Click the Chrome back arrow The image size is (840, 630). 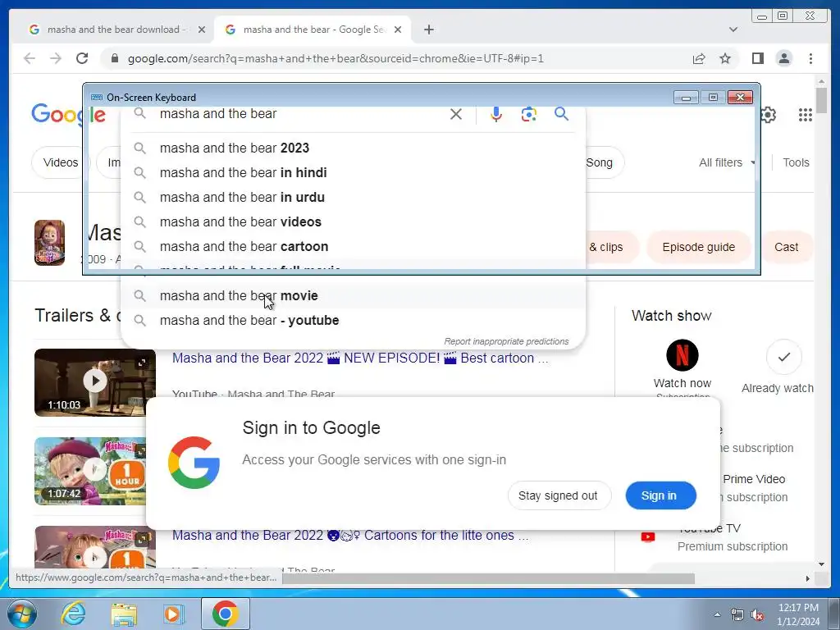30,58
